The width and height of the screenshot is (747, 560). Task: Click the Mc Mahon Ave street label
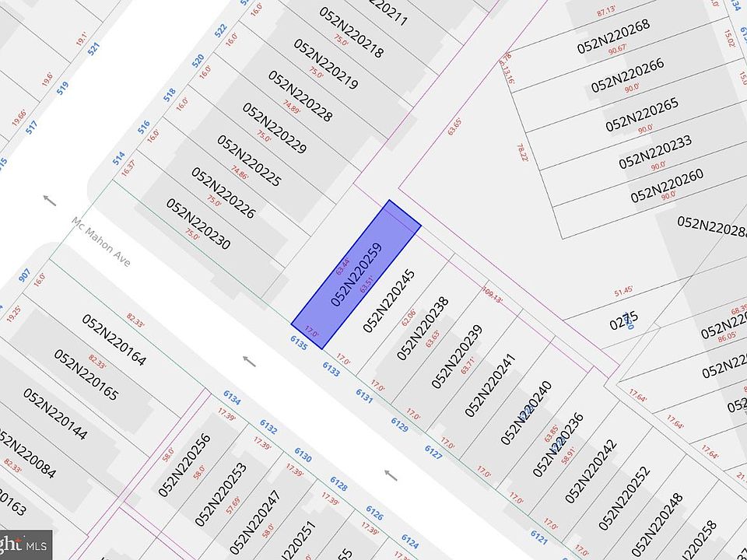click(100, 241)
